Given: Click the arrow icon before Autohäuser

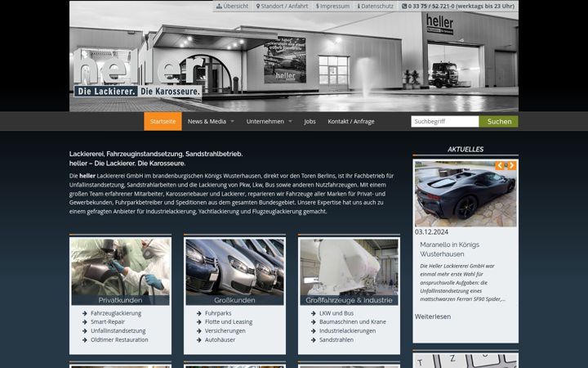Looking at the screenshot, I should coord(199,340).
